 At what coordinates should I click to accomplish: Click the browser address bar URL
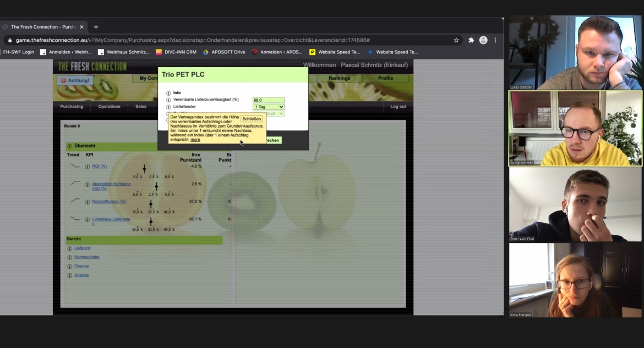193,40
